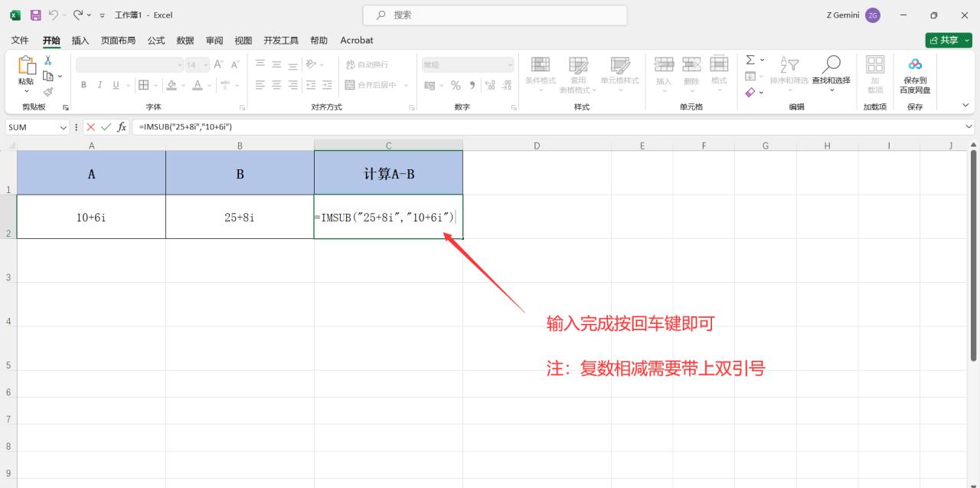The height and width of the screenshot is (488, 980).
Task: Click the Decrease Font Size icon
Action: click(235, 64)
